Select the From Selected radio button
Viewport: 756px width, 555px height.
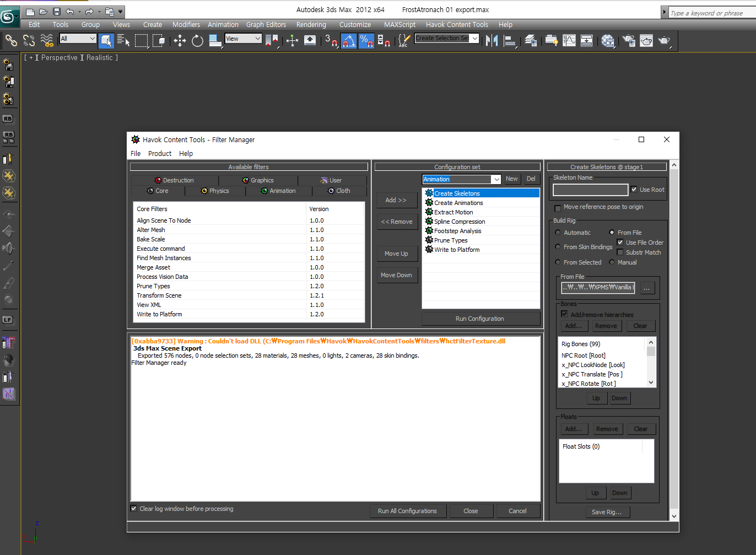(x=558, y=262)
